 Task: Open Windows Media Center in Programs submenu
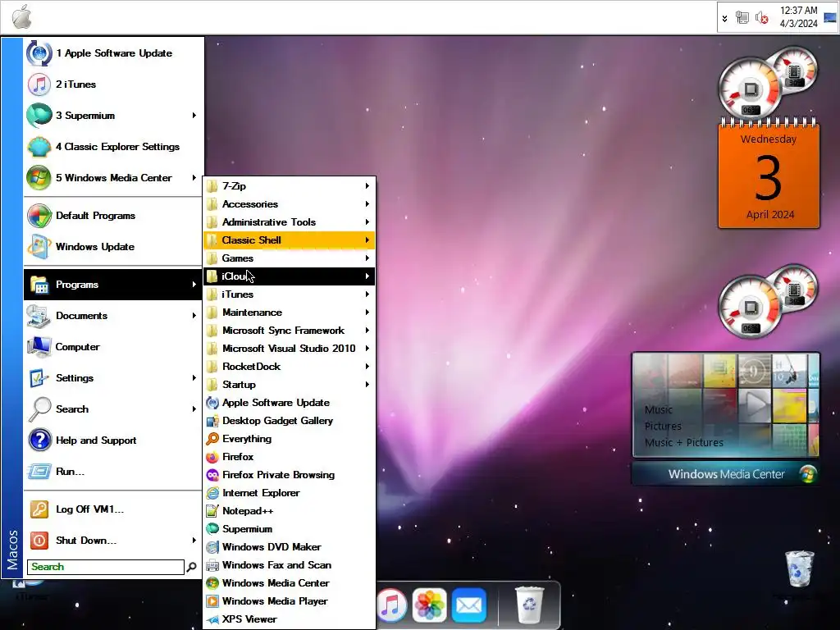(290, 583)
